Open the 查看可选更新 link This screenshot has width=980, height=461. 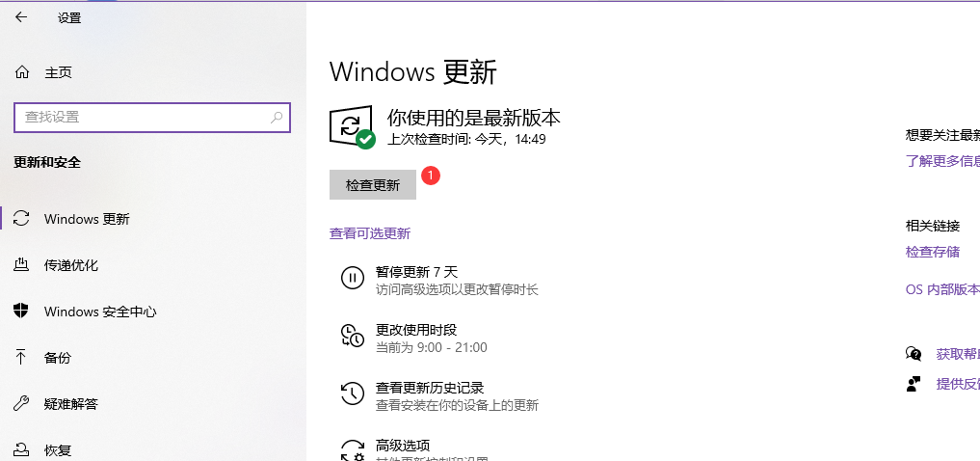[370, 234]
